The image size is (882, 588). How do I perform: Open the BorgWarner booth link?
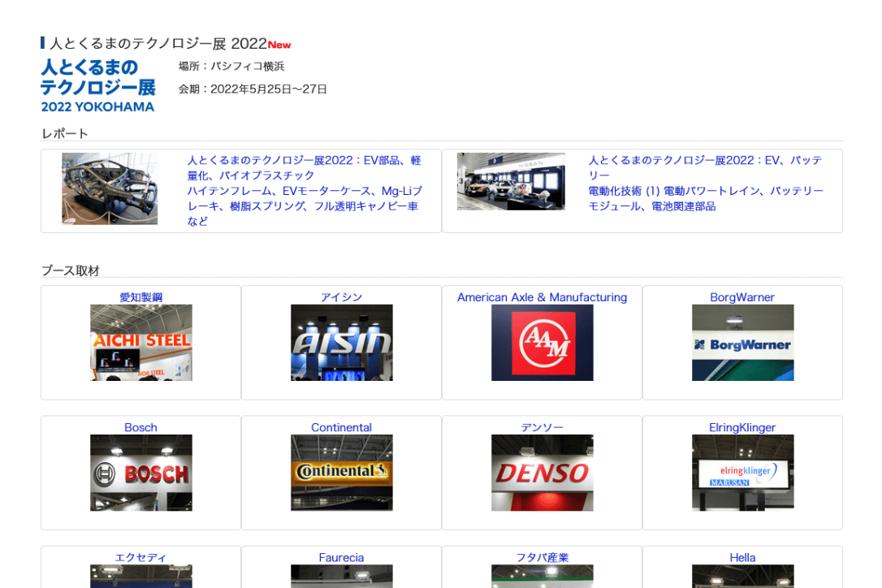[742, 297]
